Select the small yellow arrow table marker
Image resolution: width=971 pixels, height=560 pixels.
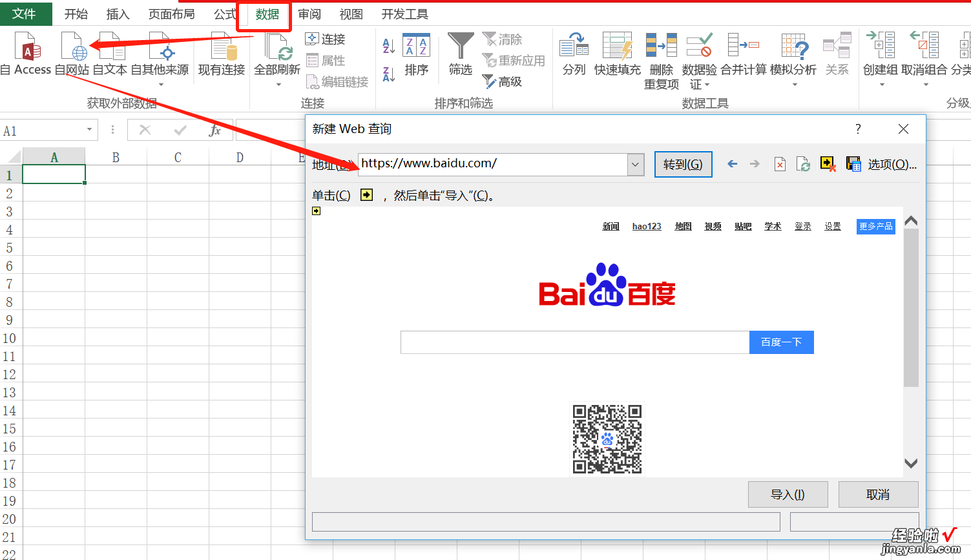[317, 211]
